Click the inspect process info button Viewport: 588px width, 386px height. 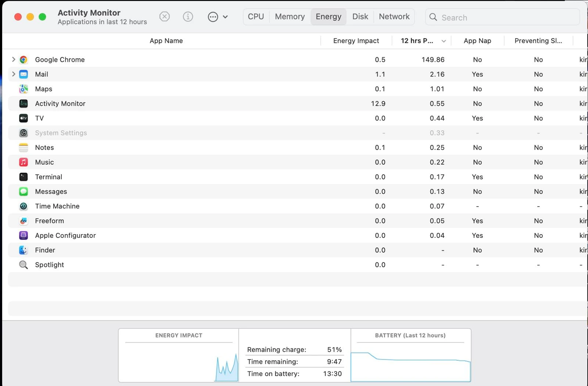click(x=188, y=17)
